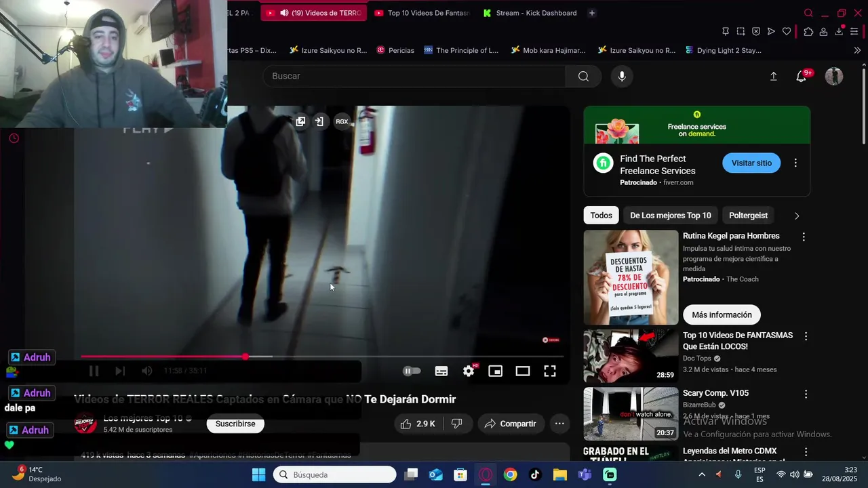Click Visitar sitio on Fiverr ad
The image size is (868, 488).
[x=751, y=163]
